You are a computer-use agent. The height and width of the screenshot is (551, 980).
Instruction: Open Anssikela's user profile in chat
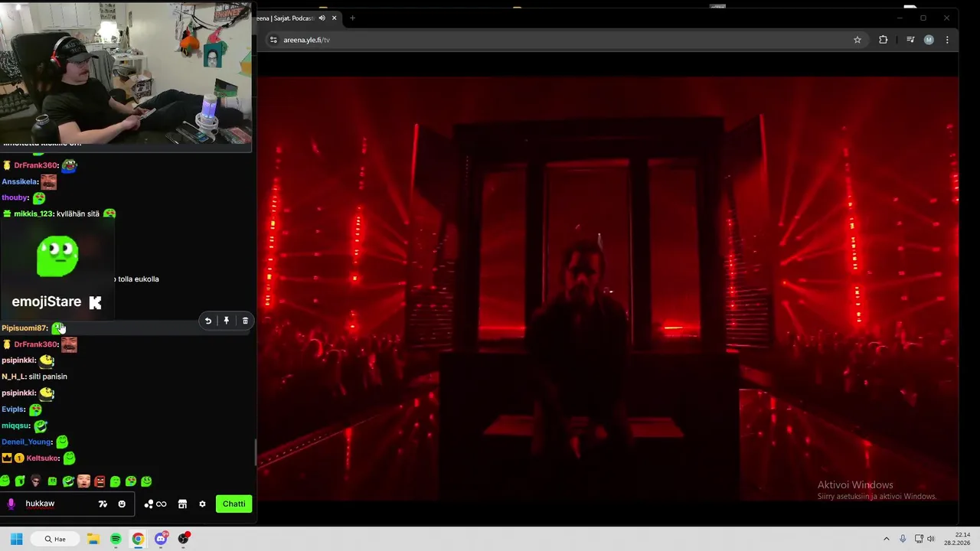[x=20, y=181]
